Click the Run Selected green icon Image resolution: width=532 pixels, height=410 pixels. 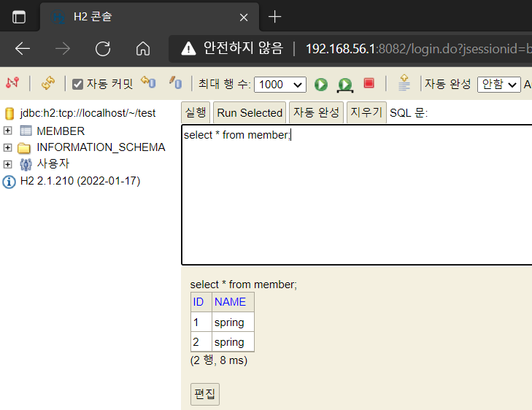[345, 85]
